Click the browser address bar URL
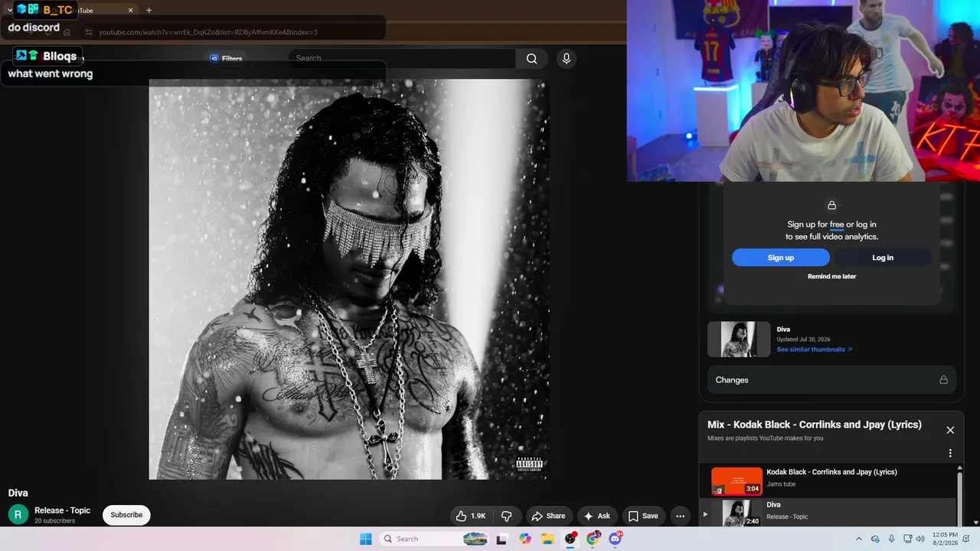Screen dimensions: 980x551 pyautogui.click(x=207, y=32)
